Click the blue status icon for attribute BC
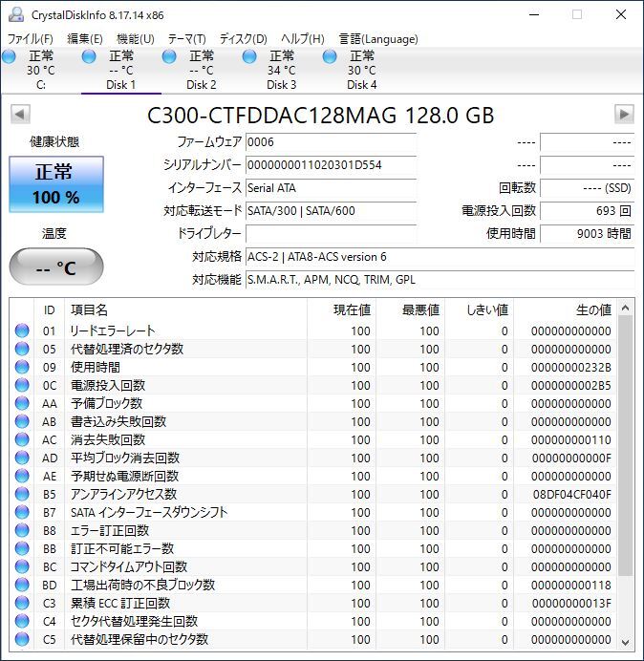 coord(22,566)
